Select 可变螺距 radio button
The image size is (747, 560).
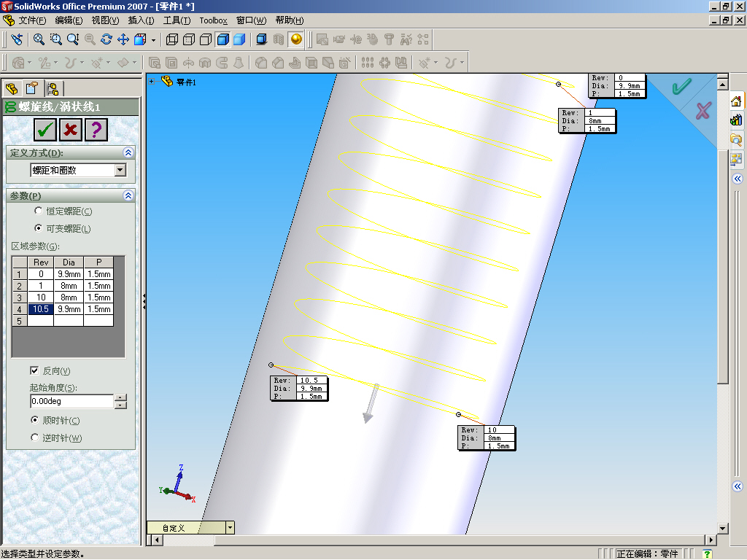click(39, 228)
